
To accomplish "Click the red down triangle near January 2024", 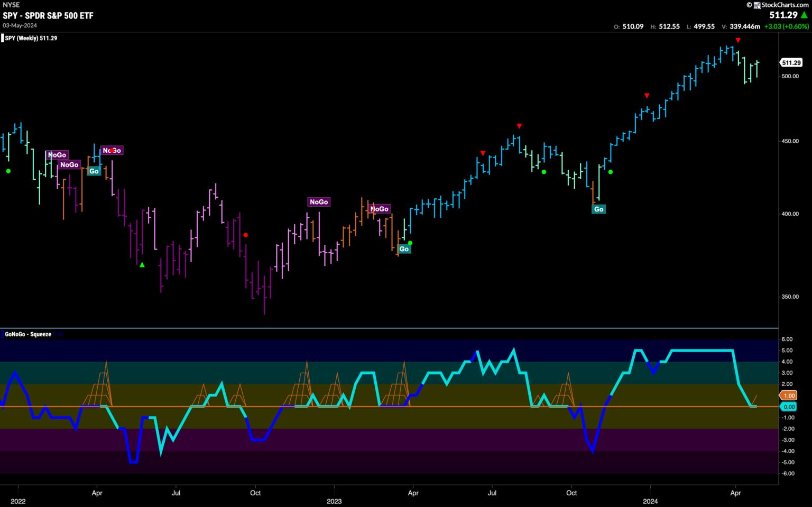I will click(x=647, y=96).
